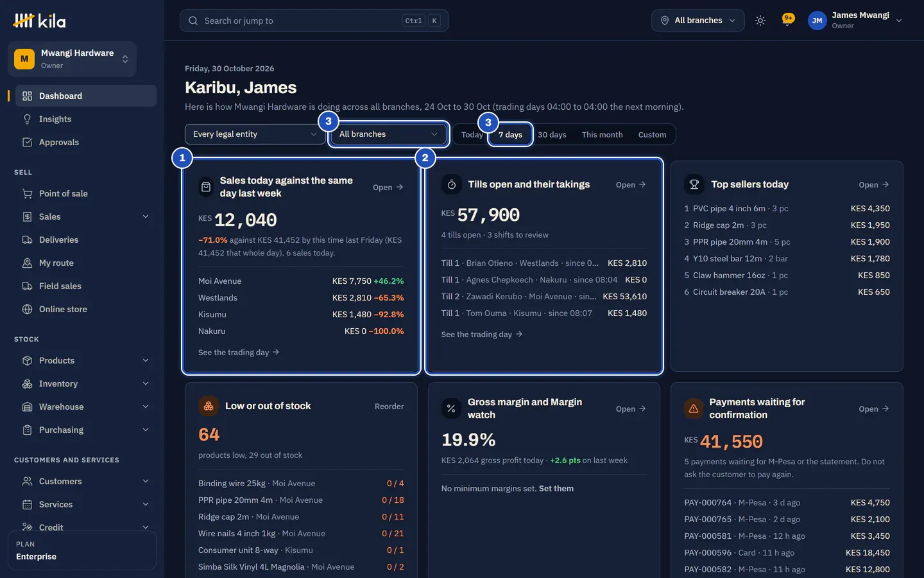This screenshot has height=578, width=924.
Task: Click the My route person icon
Action: pos(27,263)
